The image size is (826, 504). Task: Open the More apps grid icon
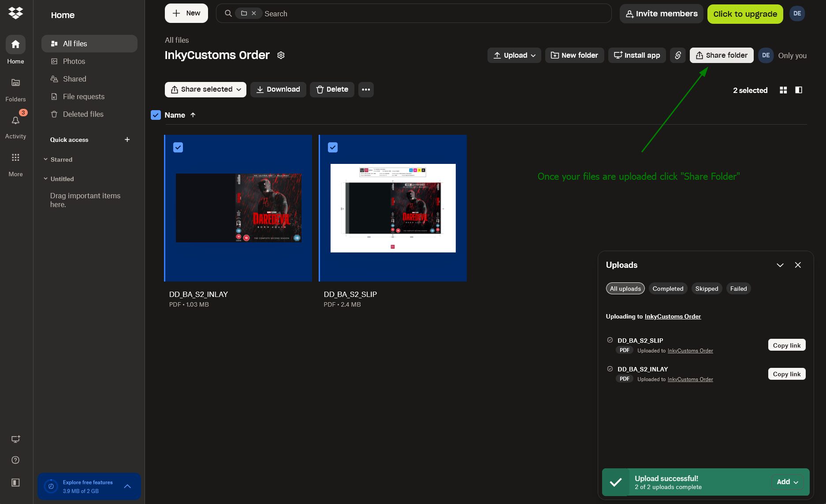(x=15, y=157)
